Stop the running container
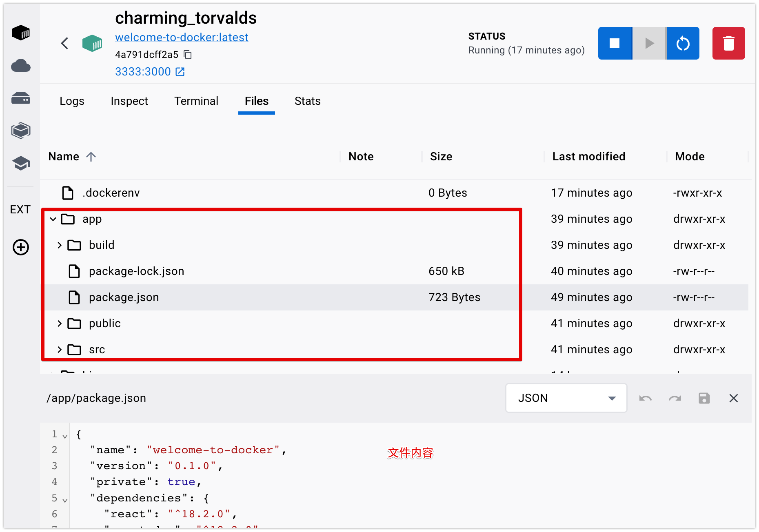 [615, 43]
